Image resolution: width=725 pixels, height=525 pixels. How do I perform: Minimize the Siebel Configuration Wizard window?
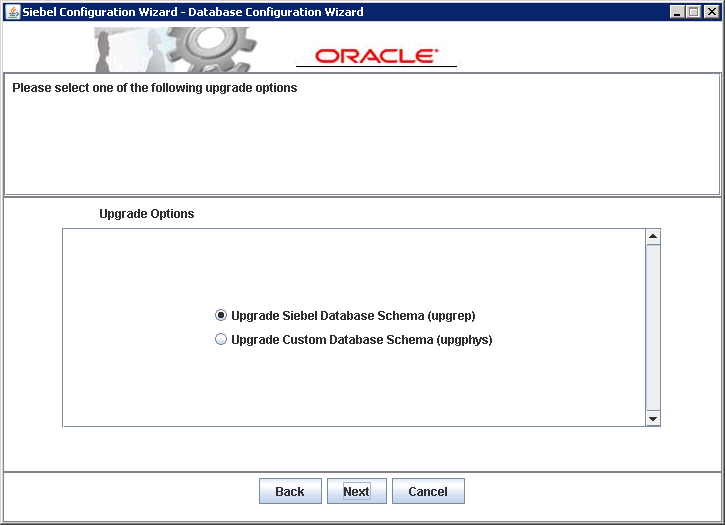pyautogui.click(x=677, y=12)
